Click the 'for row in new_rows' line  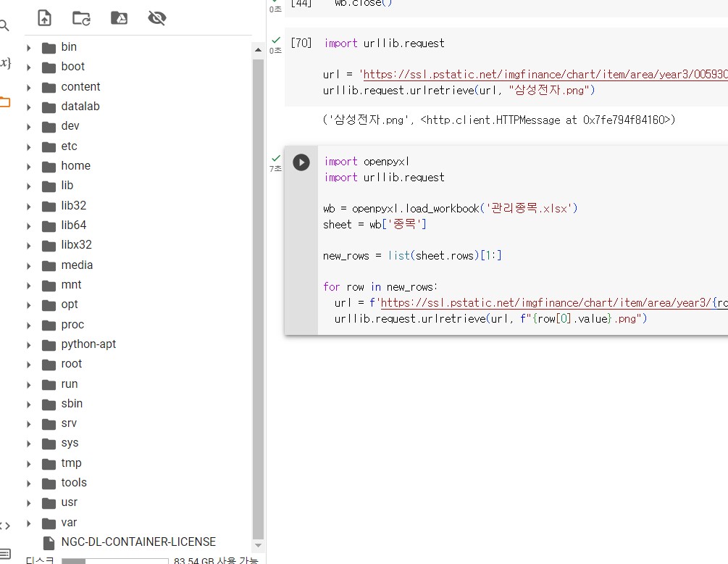(x=380, y=287)
